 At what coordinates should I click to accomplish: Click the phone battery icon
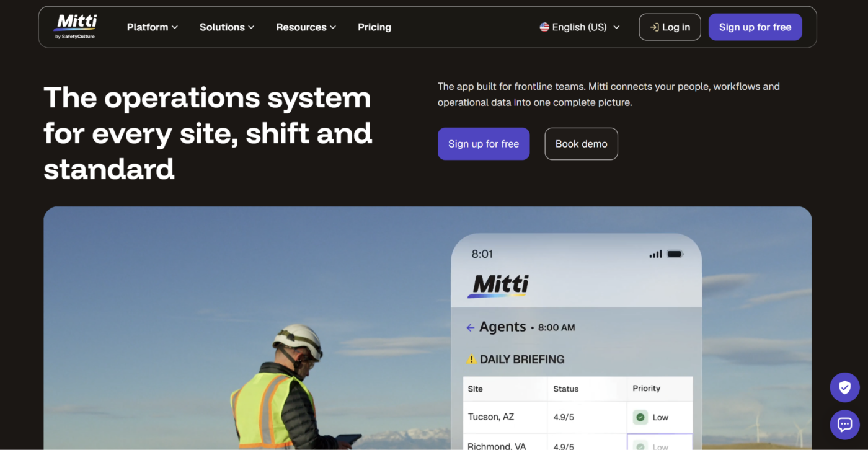pos(675,254)
